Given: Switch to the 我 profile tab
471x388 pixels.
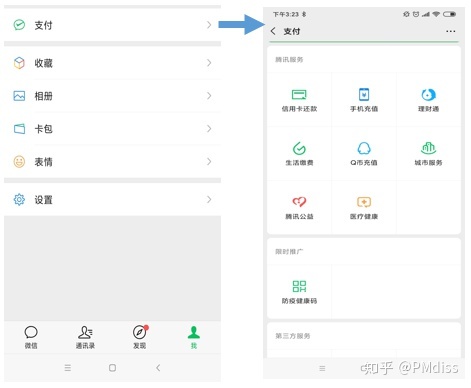Looking at the screenshot, I should 194,337.
